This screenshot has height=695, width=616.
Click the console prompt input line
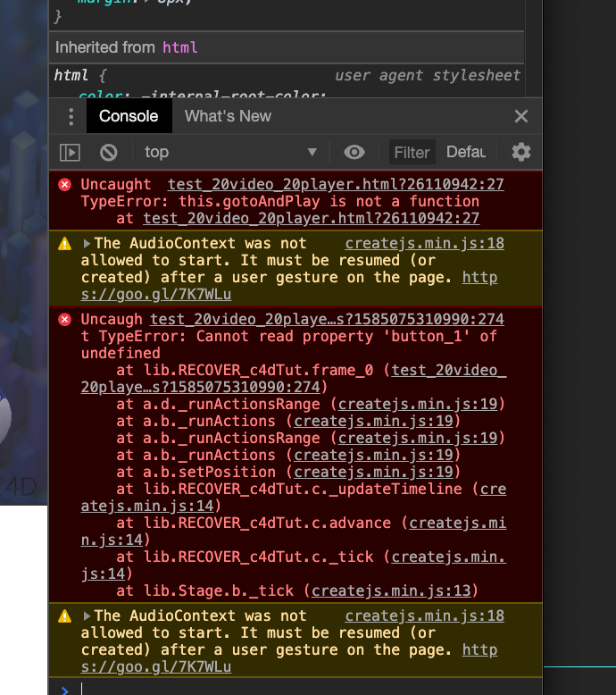tap(310, 689)
